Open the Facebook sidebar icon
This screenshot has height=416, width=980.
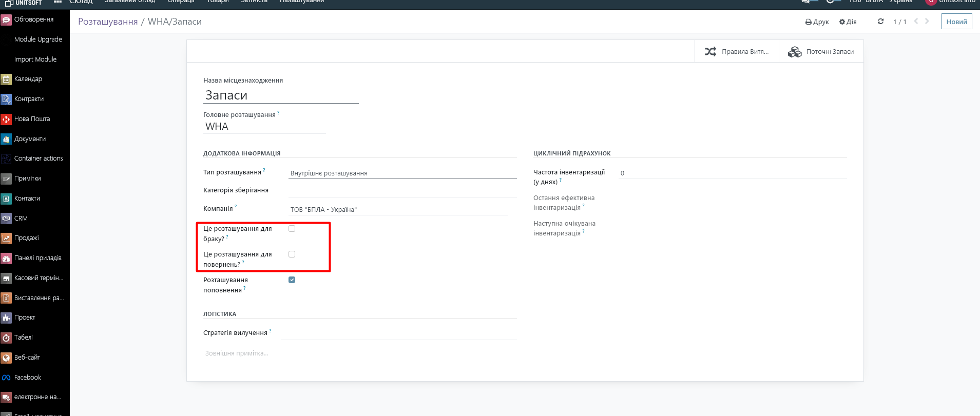pyautogui.click(x=6, y=378)
